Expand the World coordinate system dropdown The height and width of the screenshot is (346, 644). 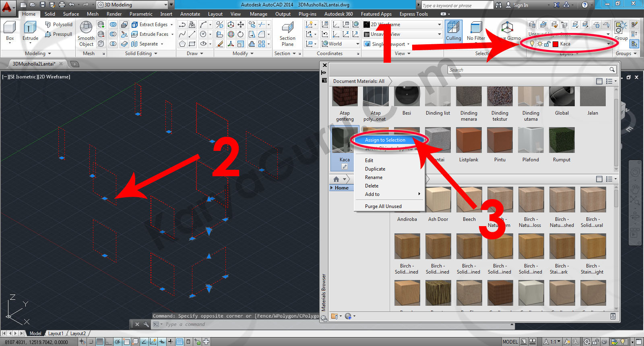point(357,44)
